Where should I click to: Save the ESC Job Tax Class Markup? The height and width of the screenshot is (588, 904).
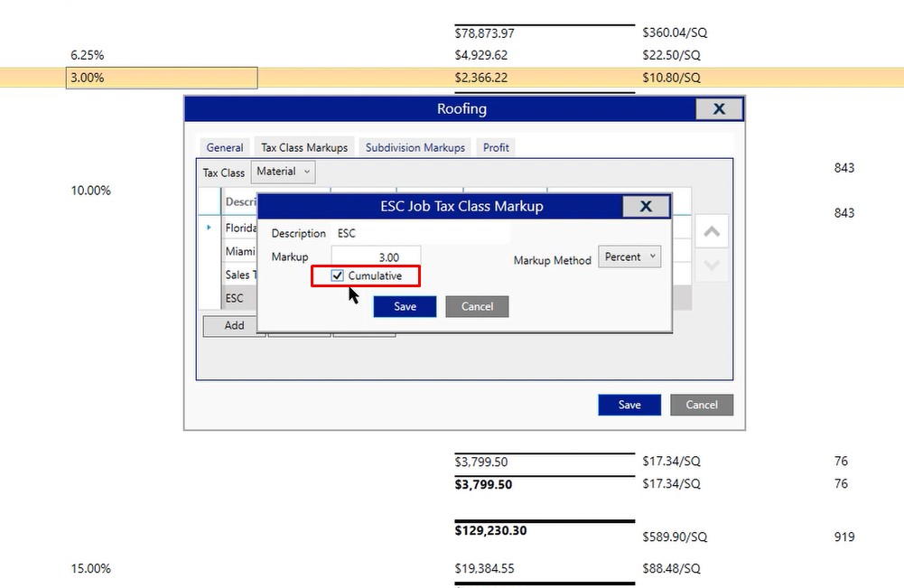(x=405, y=306)
